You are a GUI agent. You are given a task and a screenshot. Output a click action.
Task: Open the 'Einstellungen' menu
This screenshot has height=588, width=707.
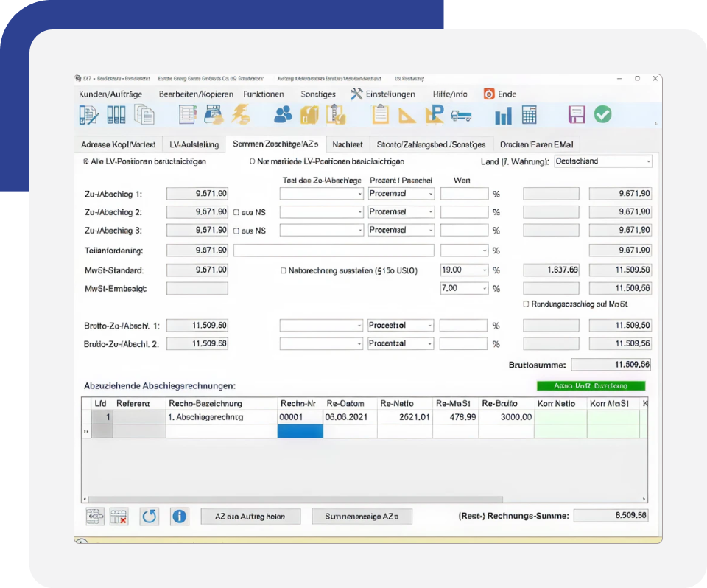pyautogui.click(x=382, y=94)
